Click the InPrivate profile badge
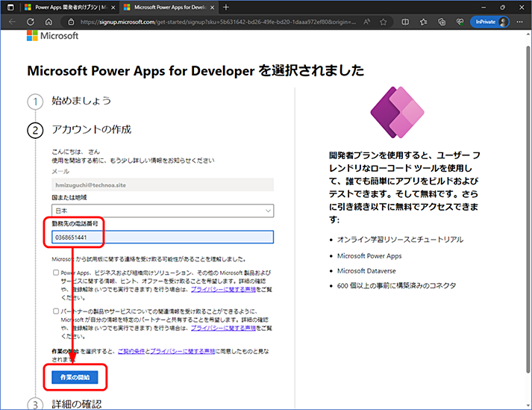532x410 pixels. coord(489,22)
